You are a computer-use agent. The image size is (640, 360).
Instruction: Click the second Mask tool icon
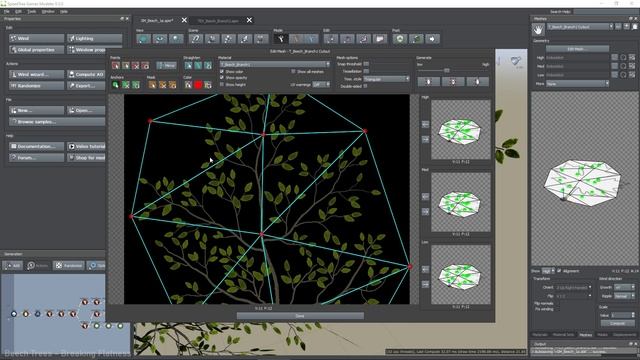(162, 85)
